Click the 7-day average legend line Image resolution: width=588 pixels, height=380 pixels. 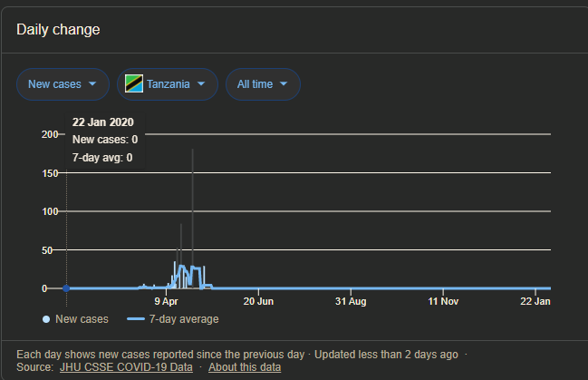tap(136, 319)
